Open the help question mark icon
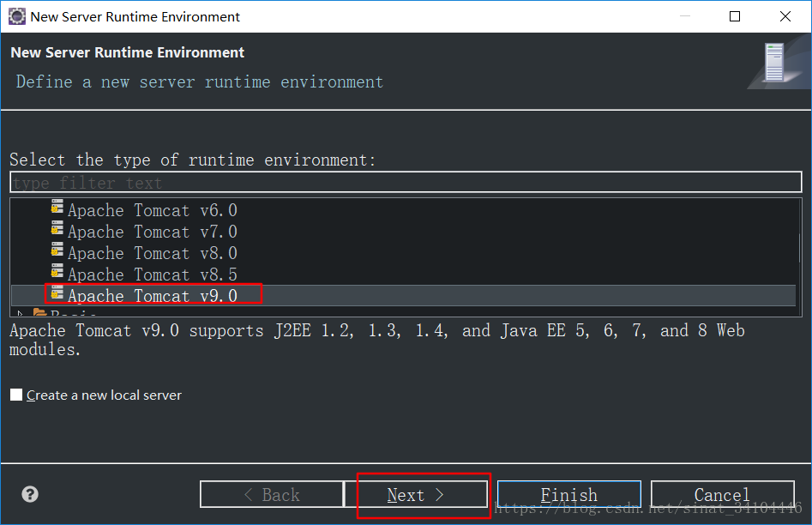The height and width of the screenshot is (525, 812). [30, 494]
